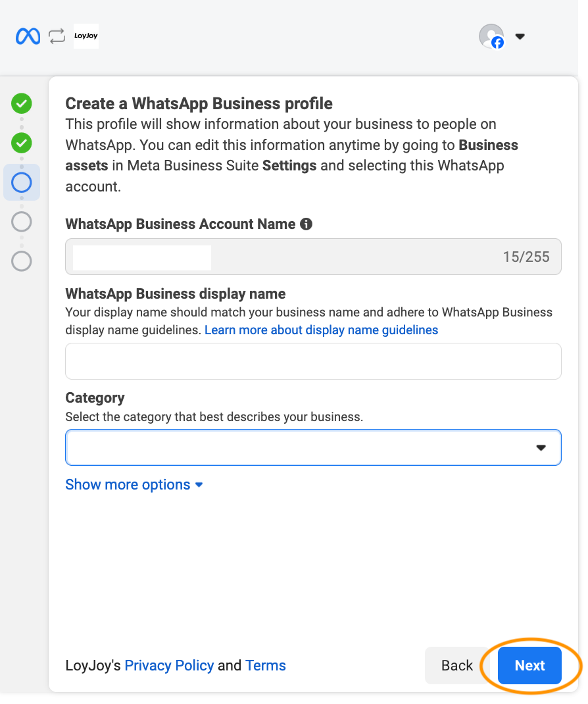Click the Next button
Image resolution: width=588 pixels, height=704 pixels.
[529, 665]
